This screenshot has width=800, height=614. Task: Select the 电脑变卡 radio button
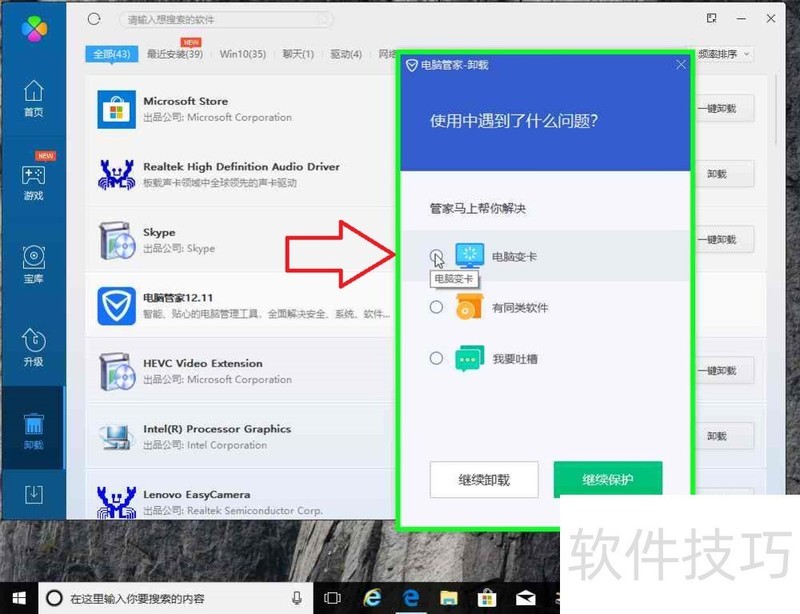click(x=436, y=256)
